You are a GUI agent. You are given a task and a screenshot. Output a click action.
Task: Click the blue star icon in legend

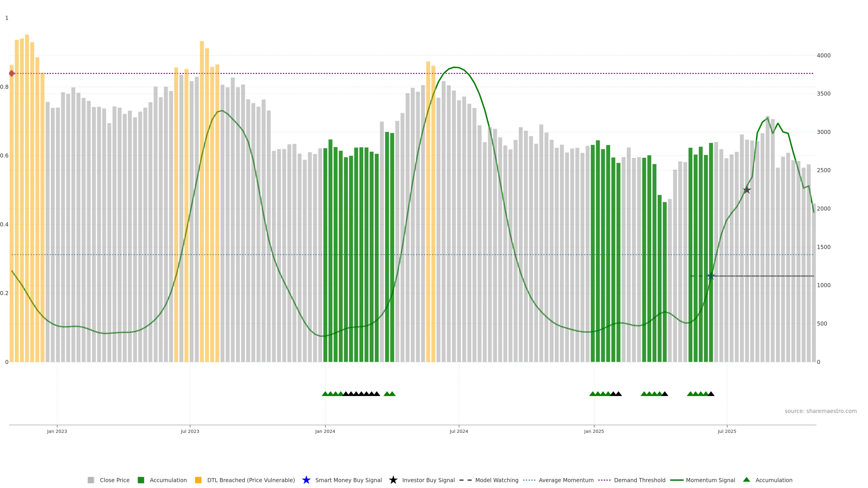(306, 480)
